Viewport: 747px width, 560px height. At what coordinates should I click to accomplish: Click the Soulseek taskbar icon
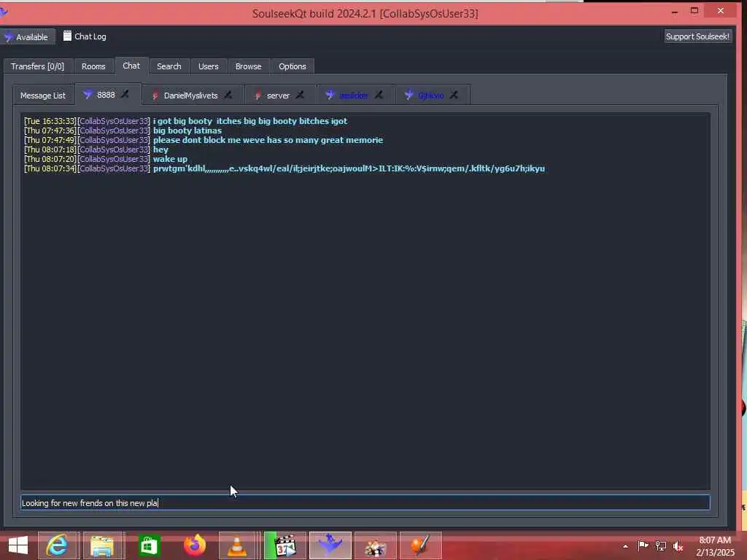pyautogui.click(x=330, y=545)
